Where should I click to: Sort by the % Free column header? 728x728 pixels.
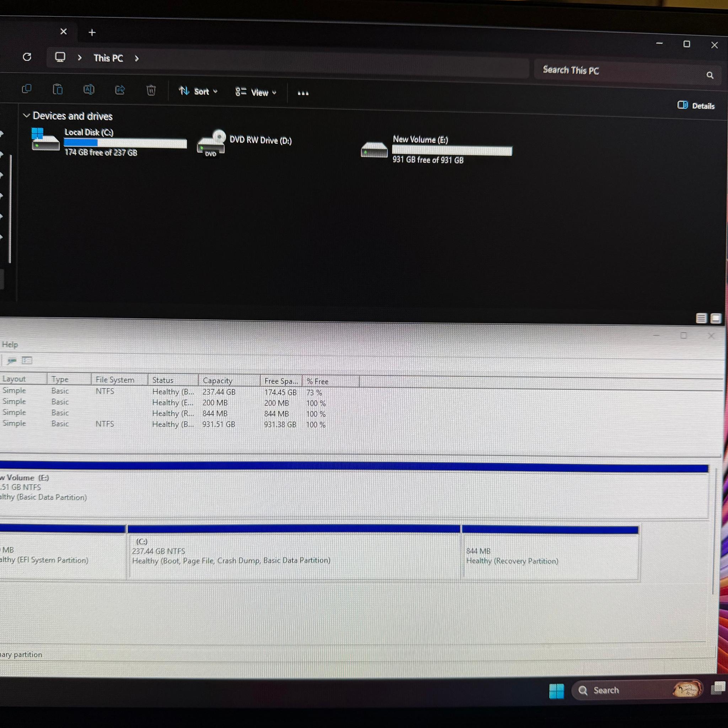tap(331, 381)
